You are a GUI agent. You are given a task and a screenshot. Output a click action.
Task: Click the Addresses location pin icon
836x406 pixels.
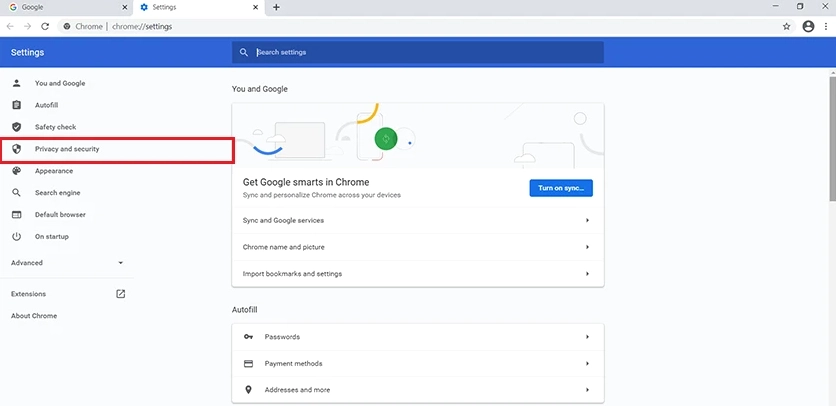coord(248,390)
